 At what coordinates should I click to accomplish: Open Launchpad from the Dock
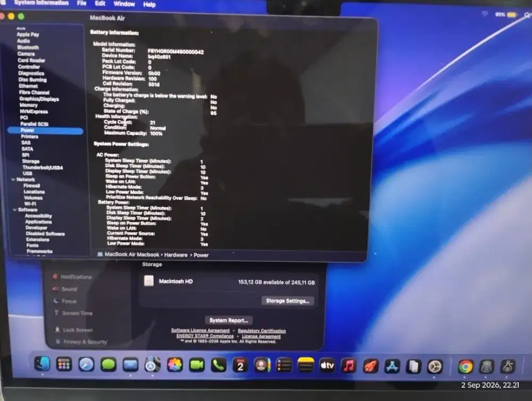[64, 365]
